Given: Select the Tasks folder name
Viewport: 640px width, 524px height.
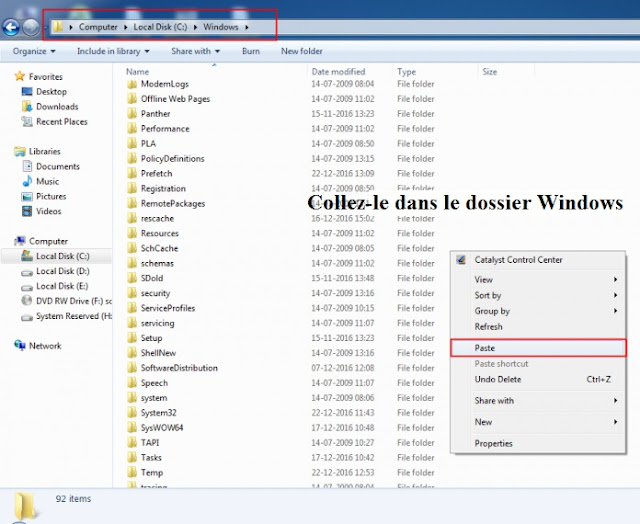Looking at the screenshot, I should point(151,457).
